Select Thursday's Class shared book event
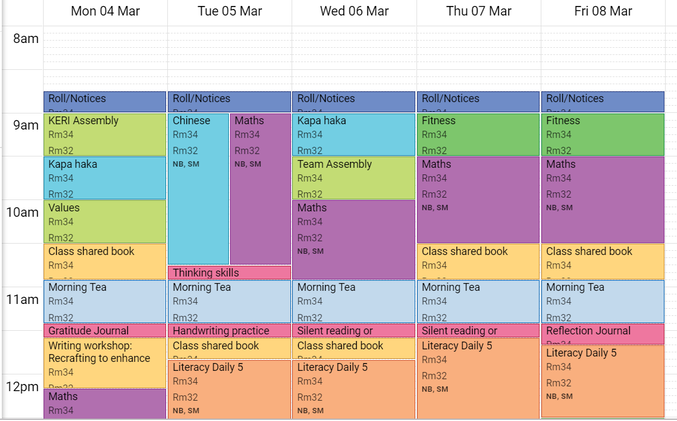The height and width of the screenshot is (421, 677). [478, 261]
